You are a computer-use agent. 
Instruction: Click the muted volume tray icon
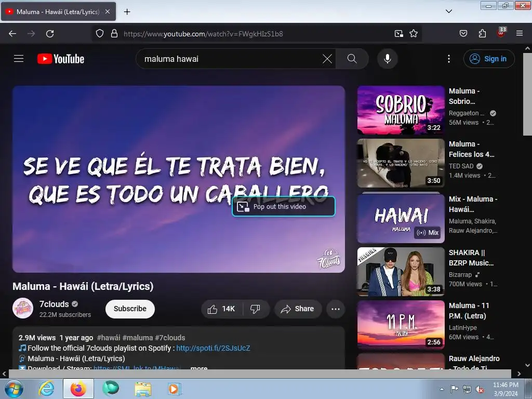coord(480,390)
